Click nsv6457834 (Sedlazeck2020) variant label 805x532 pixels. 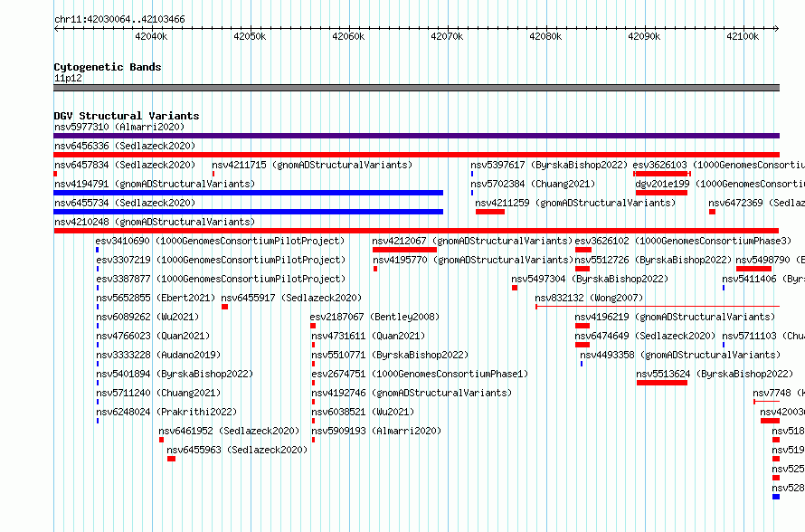pyautogui.click(x=125, y=165)
